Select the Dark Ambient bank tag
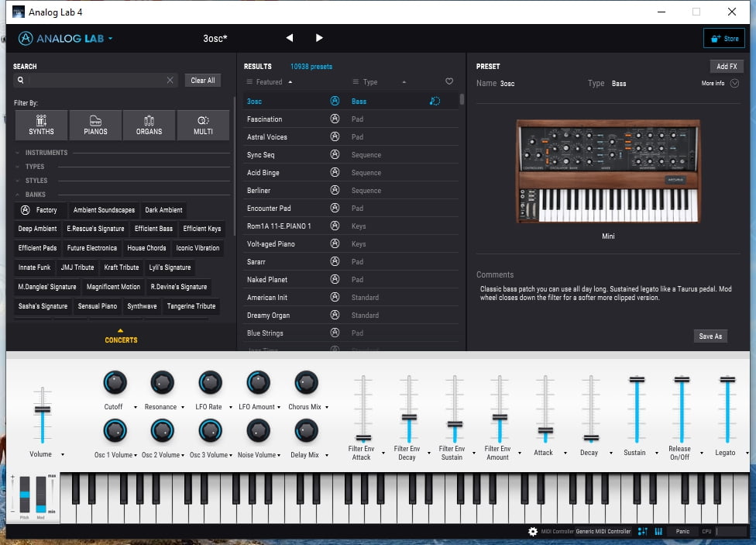Image resolution: width=756 pixels, height=545 pixels. (164, 210)
